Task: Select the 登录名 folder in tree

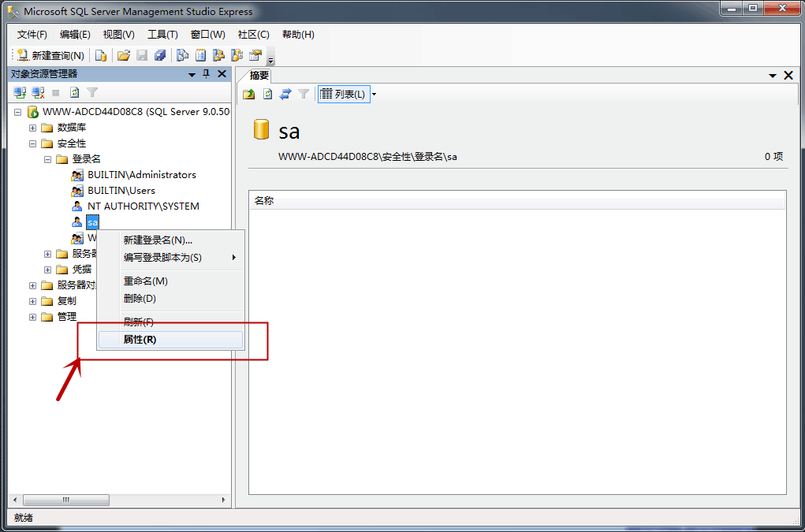Action: click(x=86, y=159)
